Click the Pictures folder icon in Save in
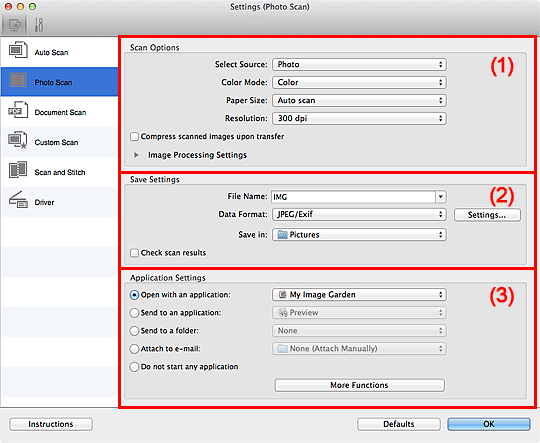 [283, 235]
